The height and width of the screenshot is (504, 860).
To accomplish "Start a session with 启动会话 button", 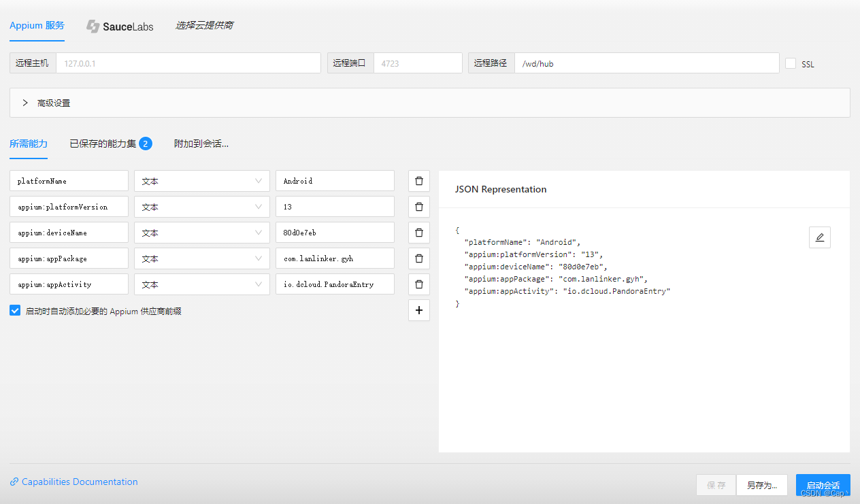I will pyautogui.click(x=823, y=484).
